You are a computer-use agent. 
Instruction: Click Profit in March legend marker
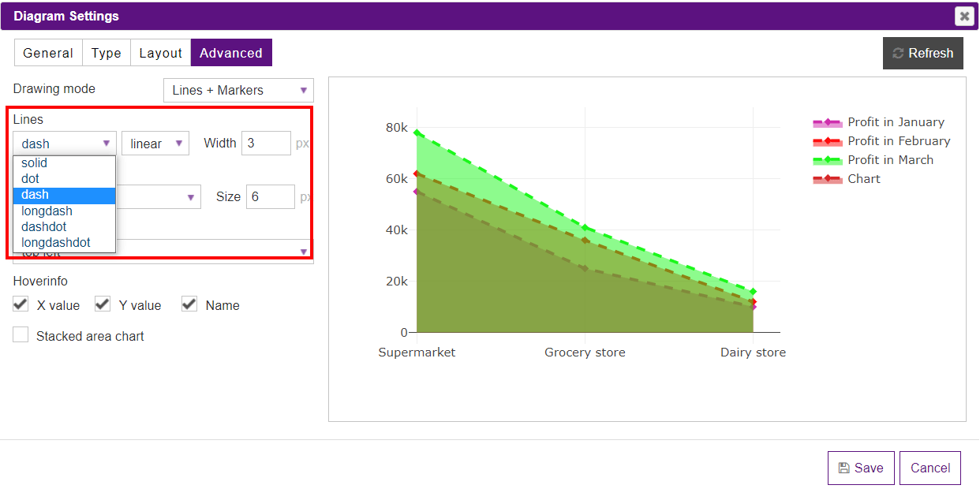point(827,161)
